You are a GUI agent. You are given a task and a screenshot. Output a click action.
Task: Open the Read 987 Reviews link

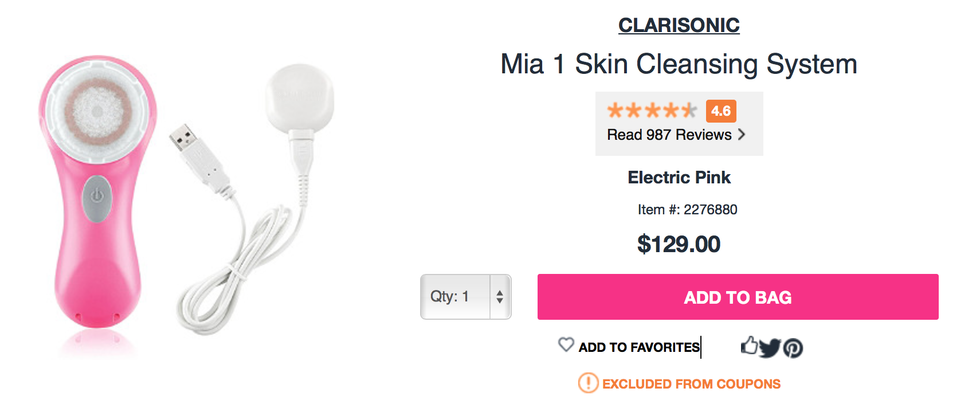[x=669, y=134]
